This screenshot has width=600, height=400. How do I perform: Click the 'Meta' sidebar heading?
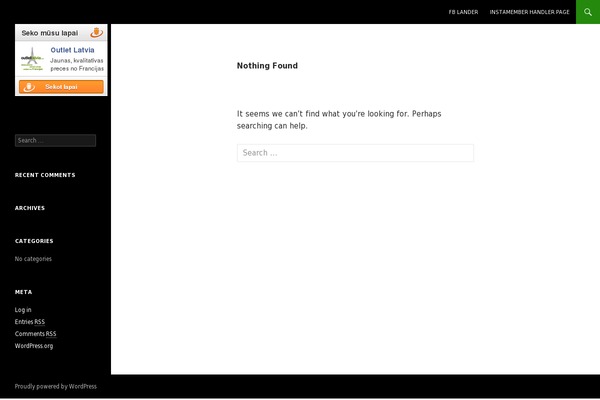click(23, 292)
